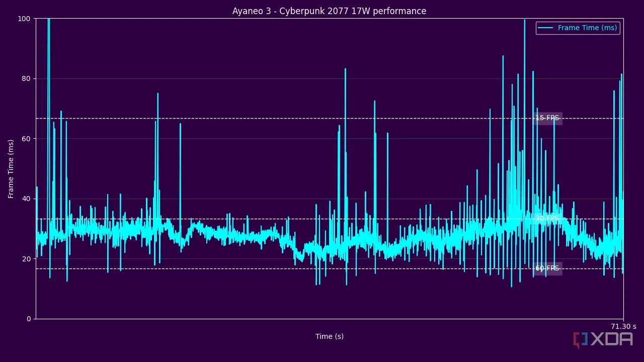This screenshot has height=362, width=644.
Task: Click the "Time (s)" x-axis label
Action: click(330, 337)
